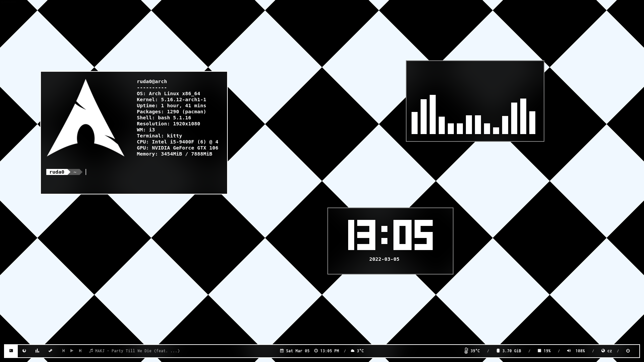Click the cz keyboard layout label
The height and width of the screenshot is (362, 644).
[x=610, y=351]
